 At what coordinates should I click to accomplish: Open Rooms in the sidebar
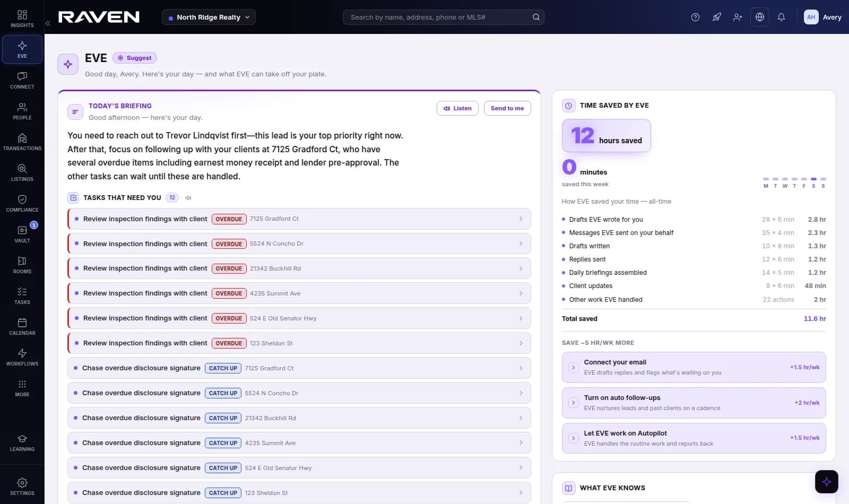tap(22, 265)
